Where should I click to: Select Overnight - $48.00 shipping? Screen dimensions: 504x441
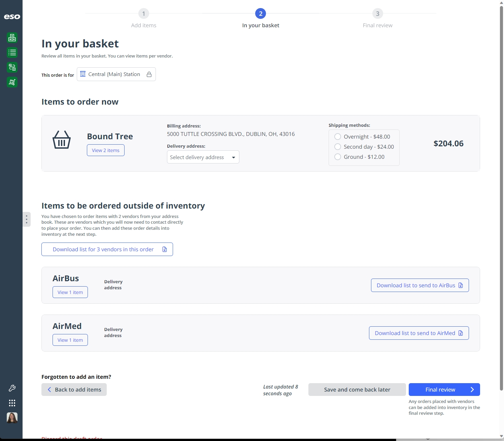point(338,137)
